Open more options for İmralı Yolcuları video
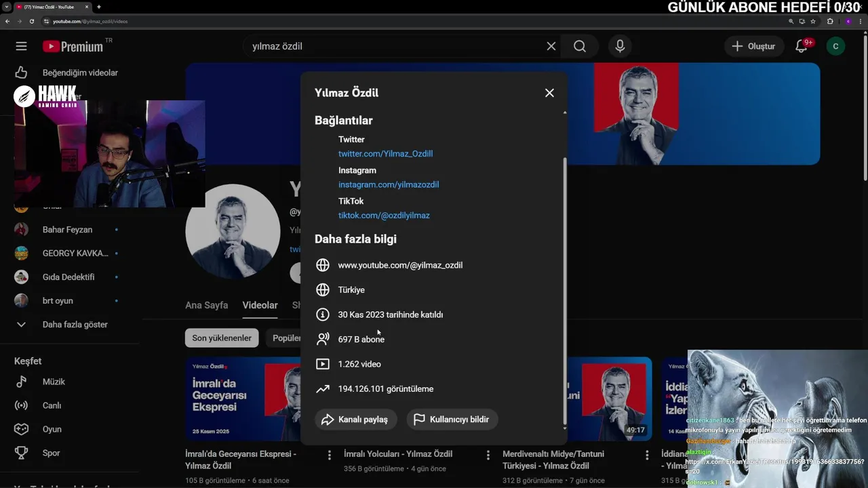This screenshot has height=488, width=868. point(488,455)
